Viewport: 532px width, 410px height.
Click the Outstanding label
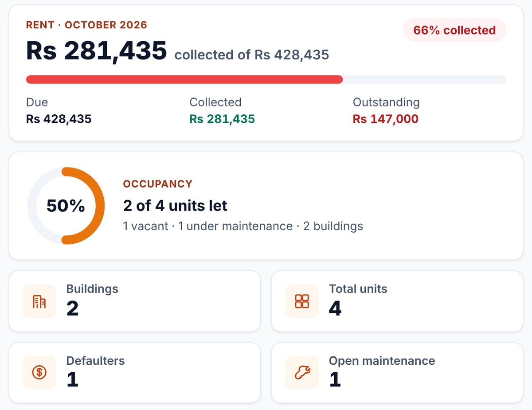(386, 102)
